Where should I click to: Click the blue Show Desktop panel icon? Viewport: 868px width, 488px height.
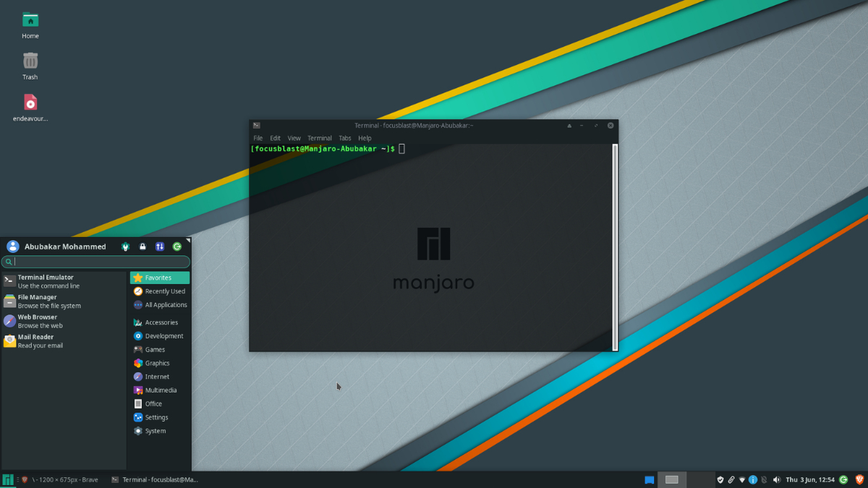[650, 479]
